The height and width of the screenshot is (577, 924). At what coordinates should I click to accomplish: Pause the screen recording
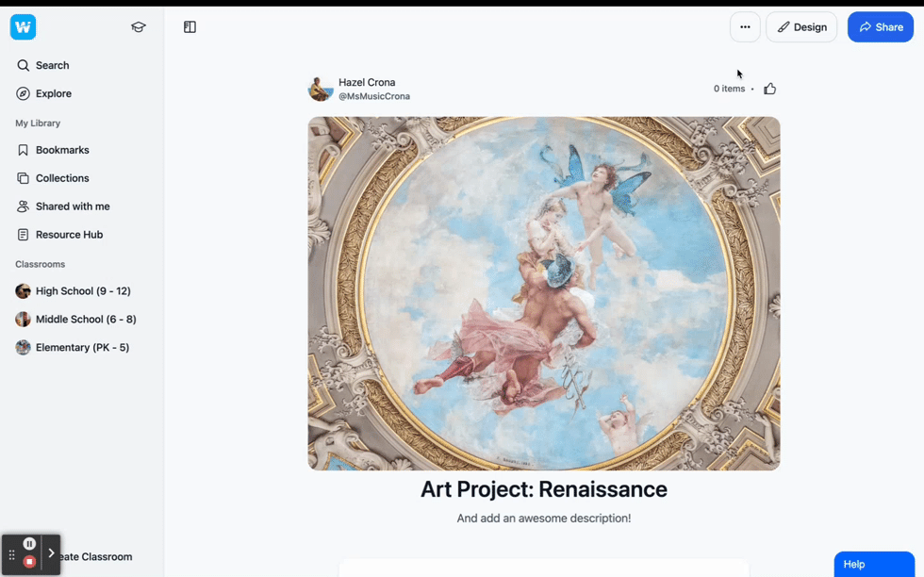click(29, 544)
